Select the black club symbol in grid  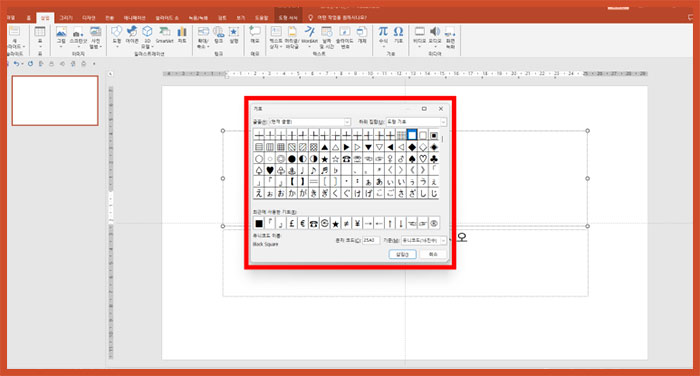pyautogui.click(x=434, y=159)
